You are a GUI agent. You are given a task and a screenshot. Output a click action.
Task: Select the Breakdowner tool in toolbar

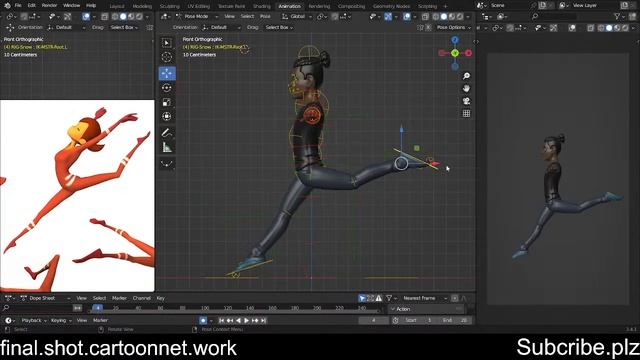click(167, 164)
